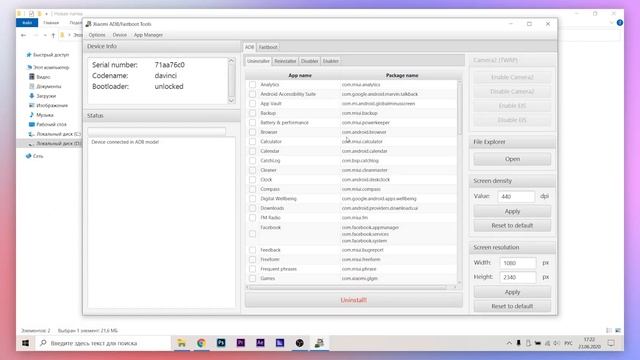Check the Analytics app checkbox
The height and width of the screenshot is (360, 640).
point(253,84)
